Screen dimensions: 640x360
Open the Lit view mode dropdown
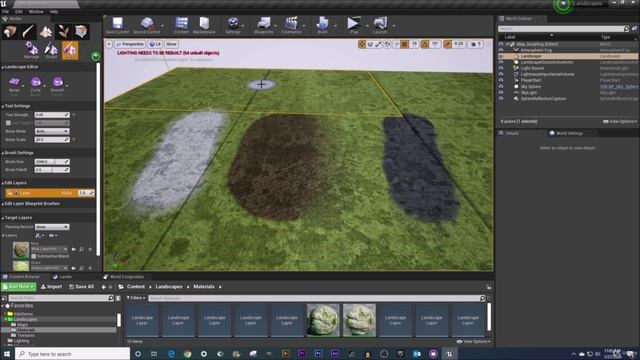155,44
